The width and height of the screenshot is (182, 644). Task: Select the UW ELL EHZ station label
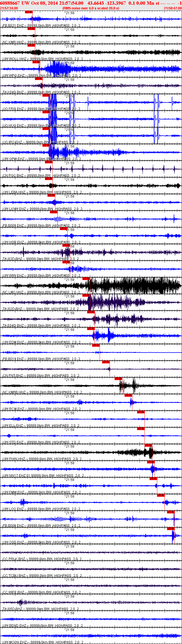[x=41, y=426]
